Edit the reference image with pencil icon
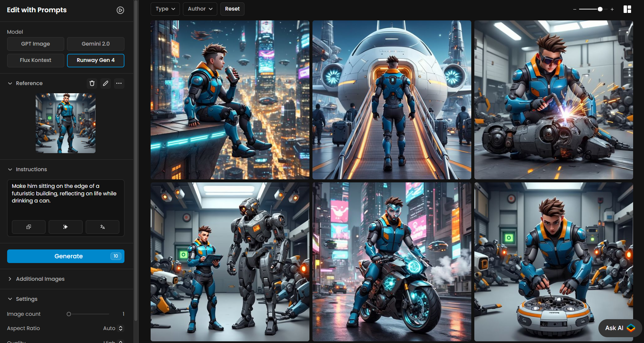This screenshot has height=343, width=644. (106, 83)
